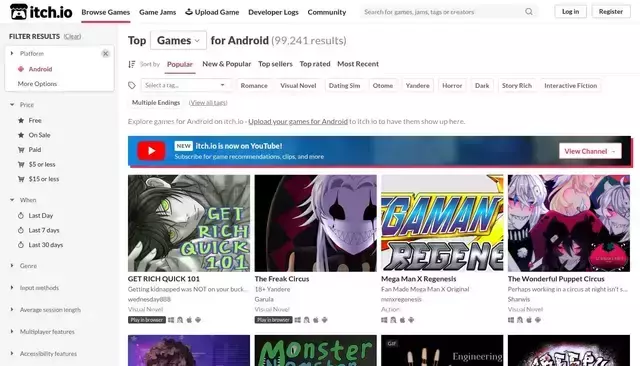Viewport: 640px width, 366px height.
Task: Expand the Multiplayer features section
Action: point(12,332)
